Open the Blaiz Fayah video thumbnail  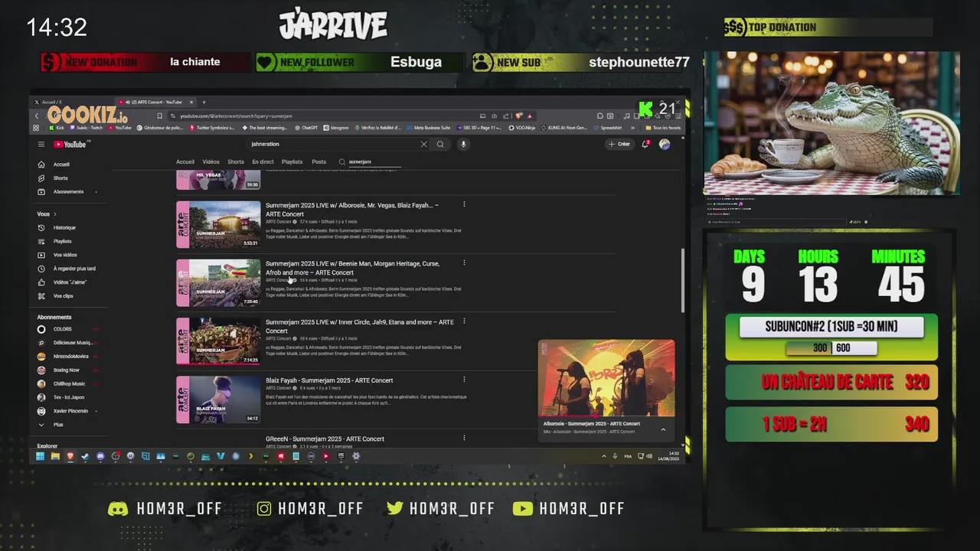[218, 399]
